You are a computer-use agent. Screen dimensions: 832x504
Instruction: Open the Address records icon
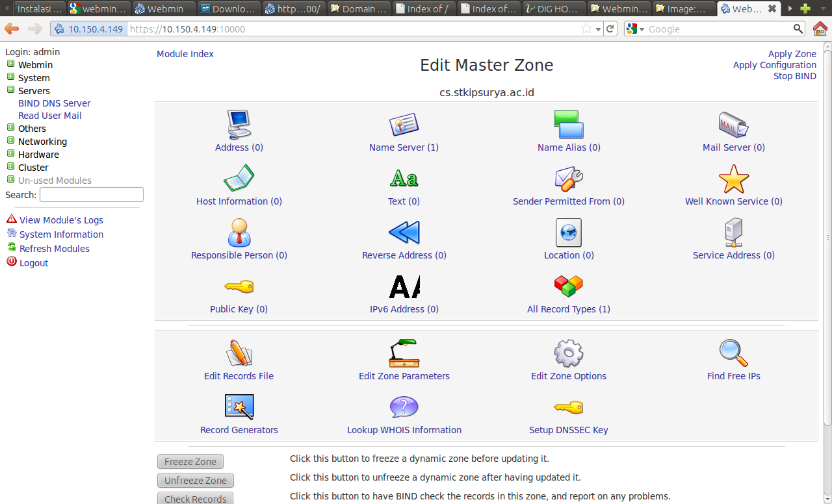tap(239, 124)
